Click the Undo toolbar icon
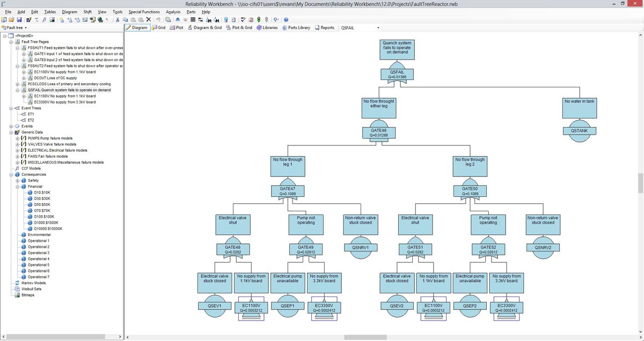 (x=159, y=19)
